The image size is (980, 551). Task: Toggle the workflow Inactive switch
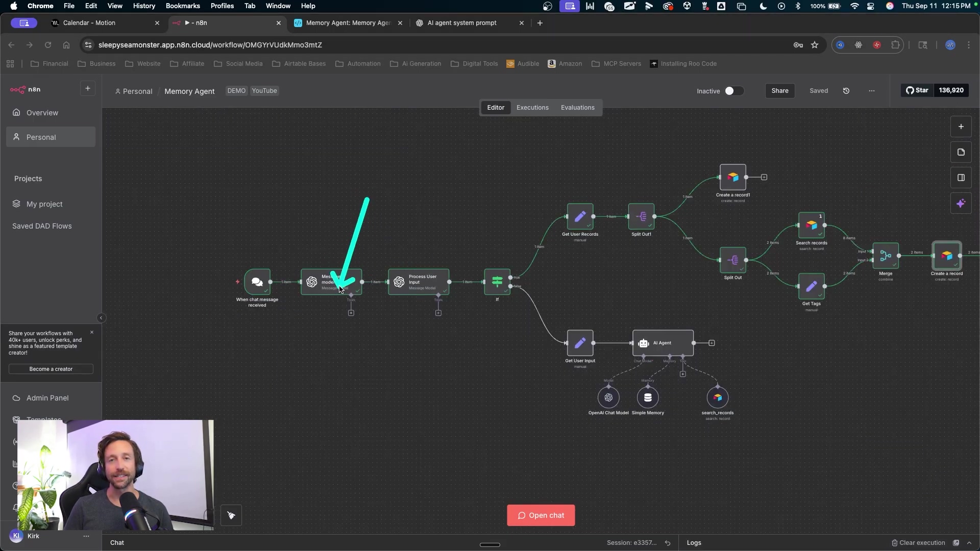coord(733,91)
